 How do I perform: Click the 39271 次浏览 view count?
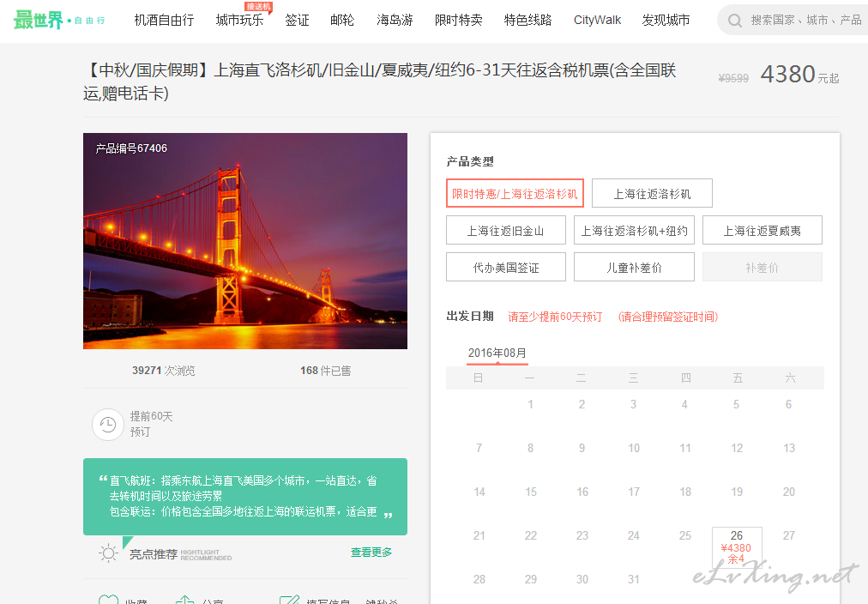[x=163, y=371]
